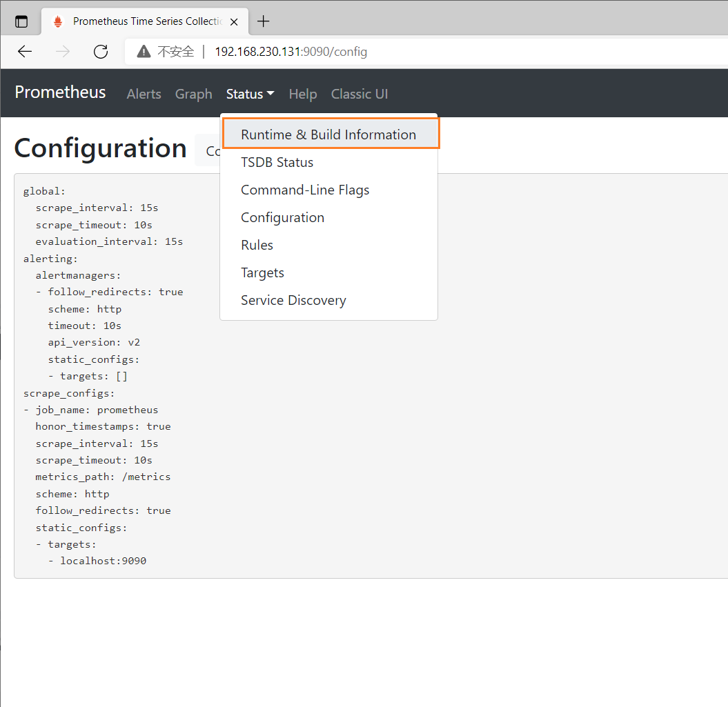Click the 'alerting:' config line

pyautogui.click(x=50, y=259)
